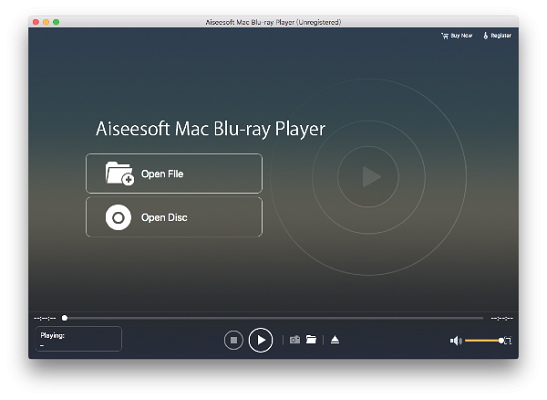Minimize the window with the yellow button
The image size is (547, 400).
(x=46, y=22)
